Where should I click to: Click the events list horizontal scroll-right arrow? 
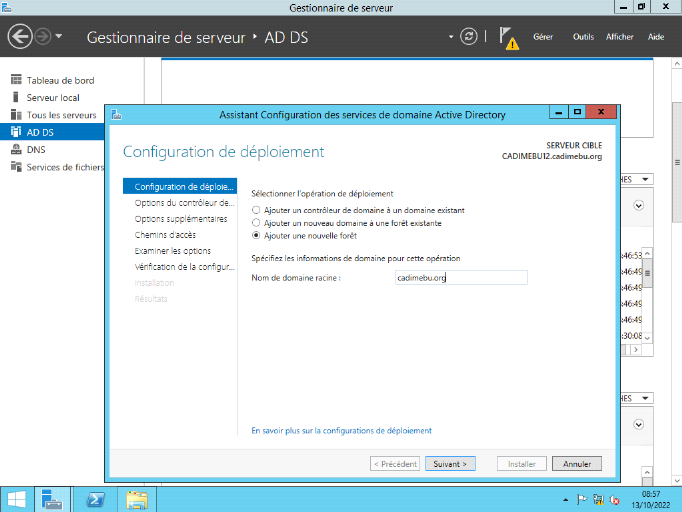tap(636, 349)
